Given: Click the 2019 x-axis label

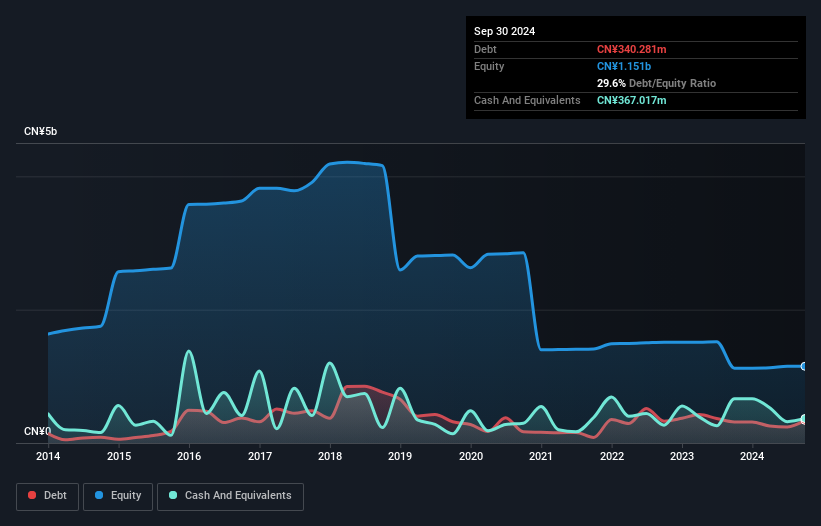Looking at the screenshot, I should click(x=400, y=456).
